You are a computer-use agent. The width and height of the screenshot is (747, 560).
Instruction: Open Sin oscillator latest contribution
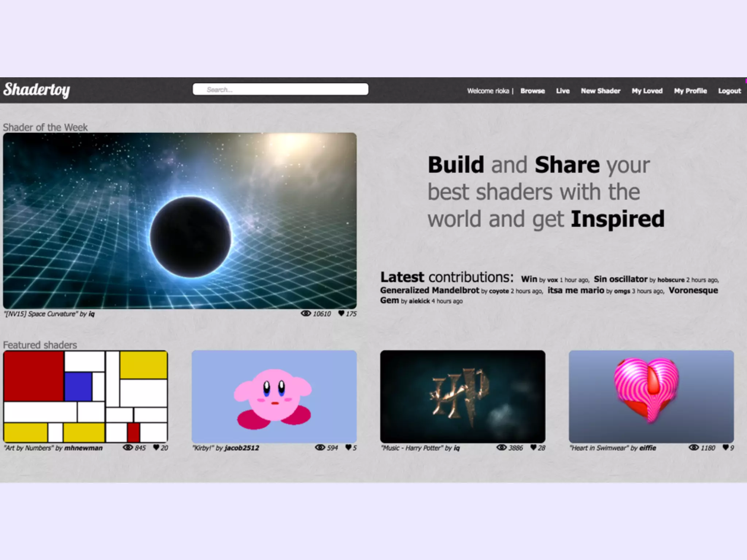coord(620,279)
